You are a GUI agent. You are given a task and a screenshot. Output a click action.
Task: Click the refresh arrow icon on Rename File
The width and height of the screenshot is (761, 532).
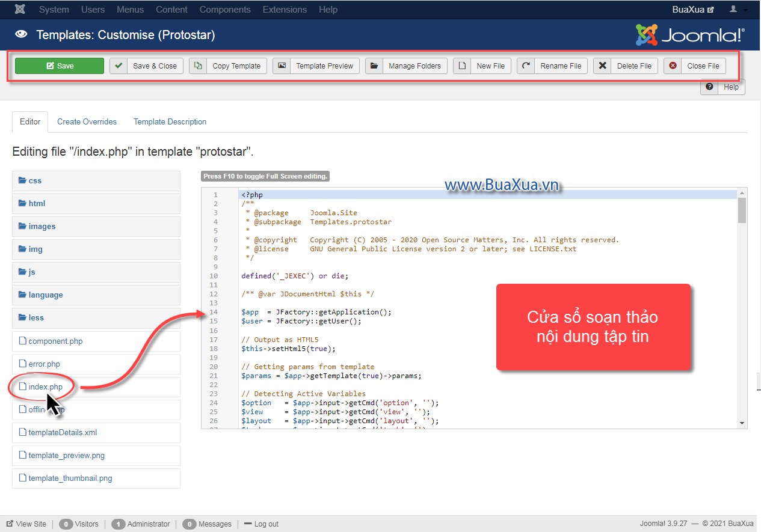pos(526,66)
